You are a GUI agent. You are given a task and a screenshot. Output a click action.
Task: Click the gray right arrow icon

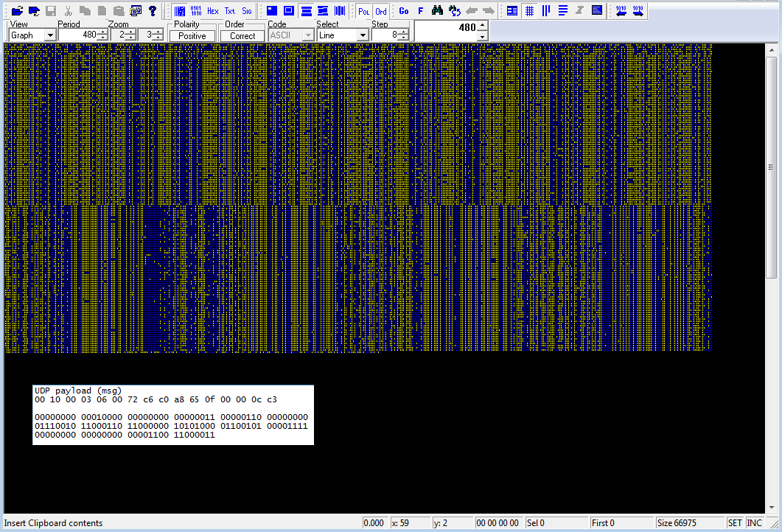[488, 10]
